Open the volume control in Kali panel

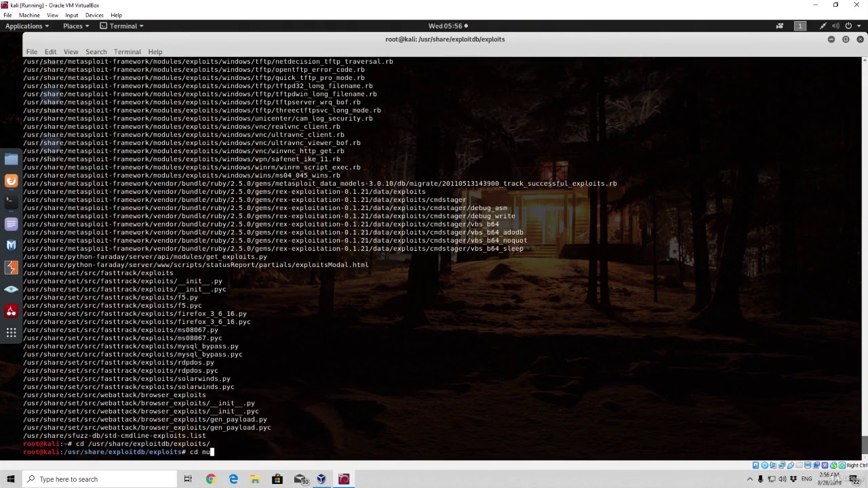[835, 26]
